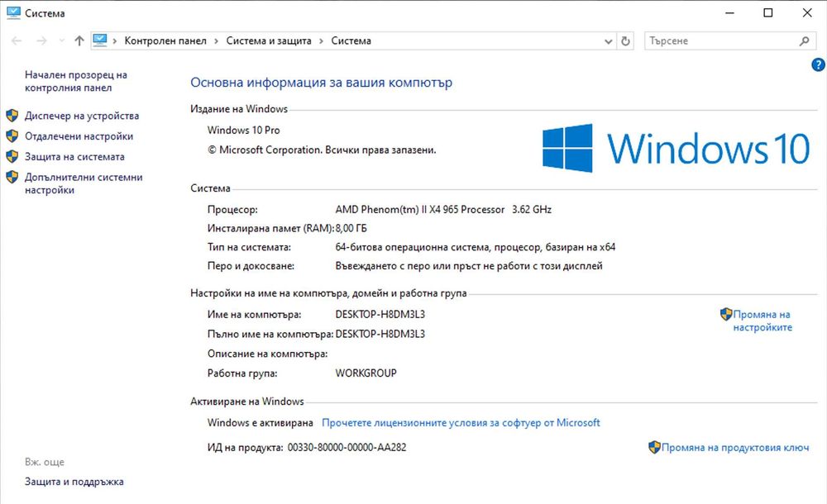Viewport: 827px width, 504px height.
Task: Click the shield icon beside Промяна на продуктовия ключ
Action: [654, 447]
